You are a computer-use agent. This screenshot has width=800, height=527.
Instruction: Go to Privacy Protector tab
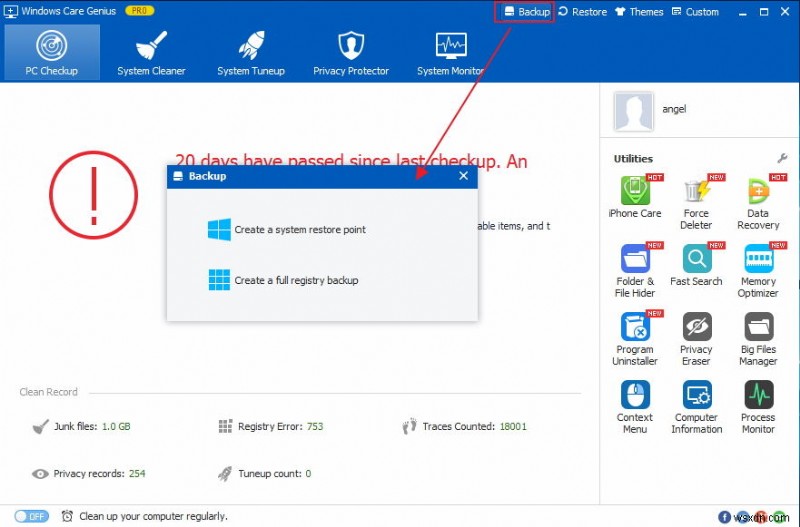[351, 53]
